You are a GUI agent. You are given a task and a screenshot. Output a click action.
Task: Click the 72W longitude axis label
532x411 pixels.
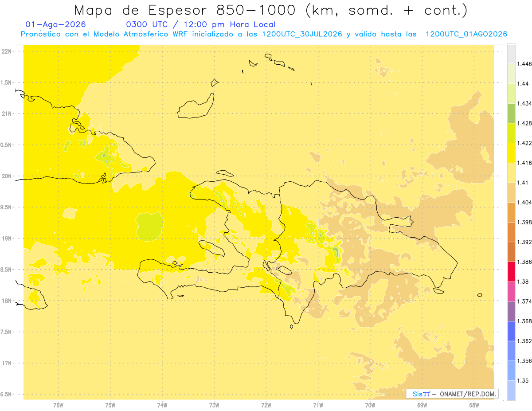tap(266, 405)
